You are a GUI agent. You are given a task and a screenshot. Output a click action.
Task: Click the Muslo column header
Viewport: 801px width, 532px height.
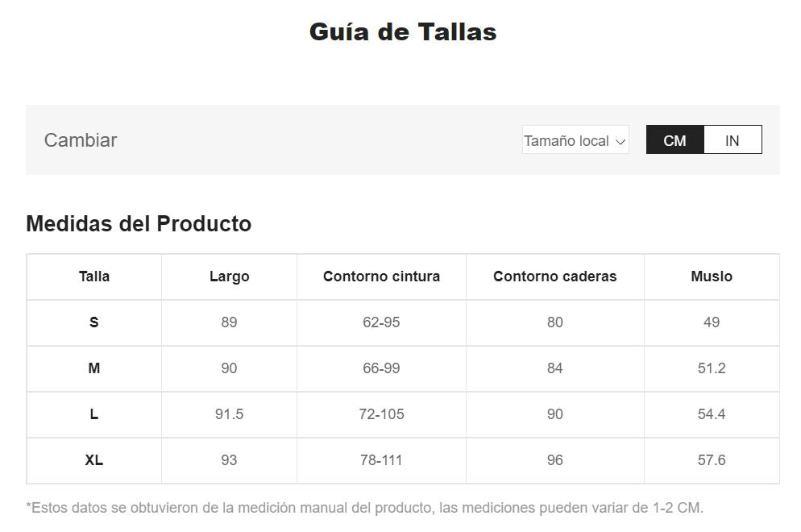[712, 276]
